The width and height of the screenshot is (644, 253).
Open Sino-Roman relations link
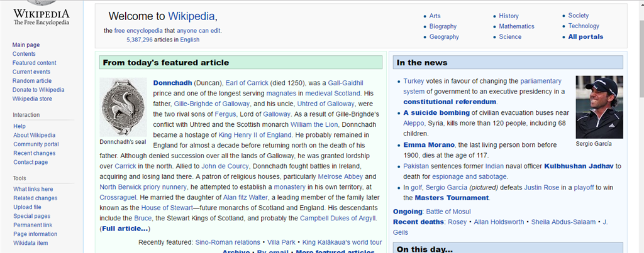(228, 242)
